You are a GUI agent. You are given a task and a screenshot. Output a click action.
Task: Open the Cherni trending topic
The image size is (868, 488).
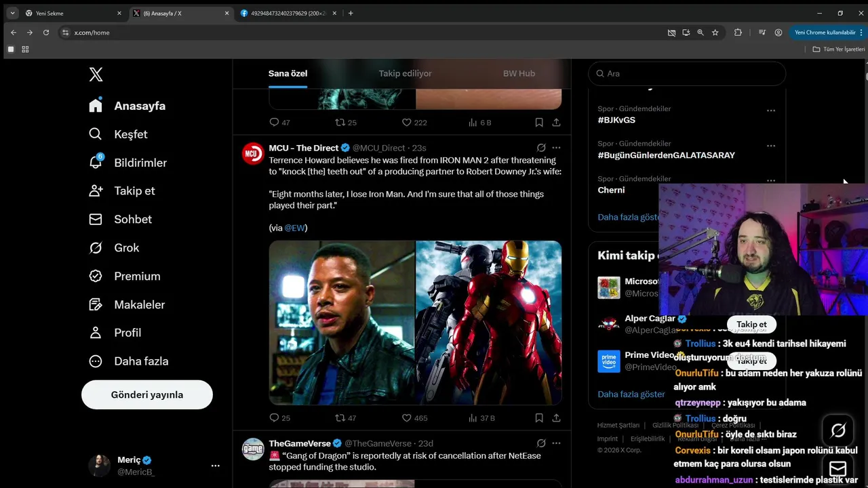click(611, 190)
